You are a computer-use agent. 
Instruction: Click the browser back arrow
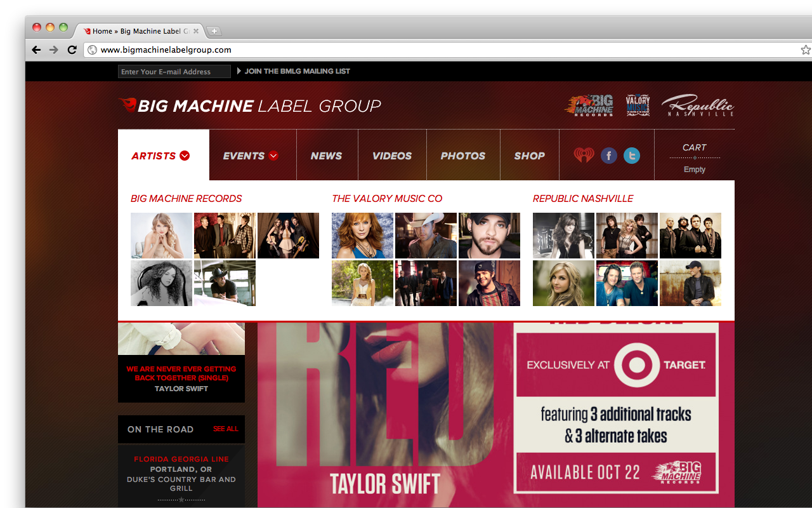pyautogui.click(x=36, y=50)
